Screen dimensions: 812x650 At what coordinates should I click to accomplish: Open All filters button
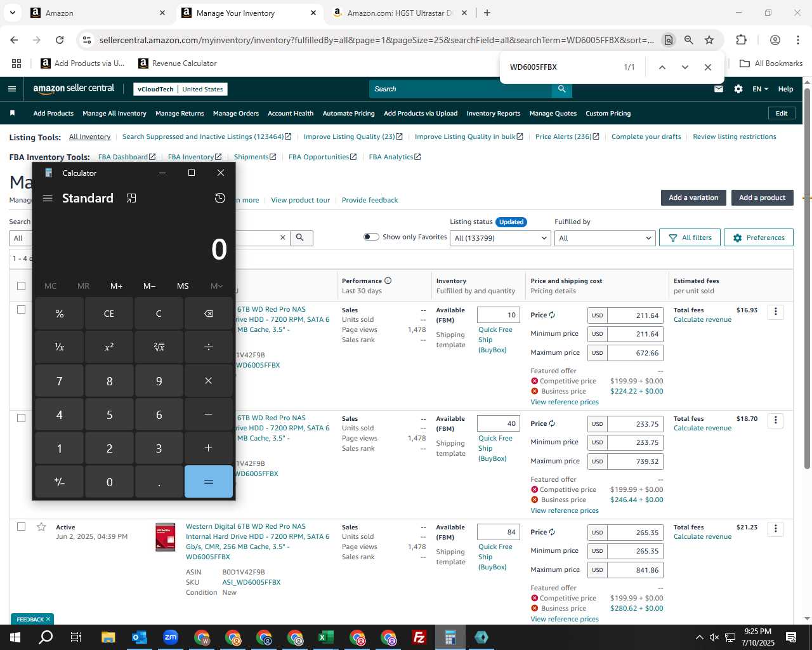pos(690,237)
